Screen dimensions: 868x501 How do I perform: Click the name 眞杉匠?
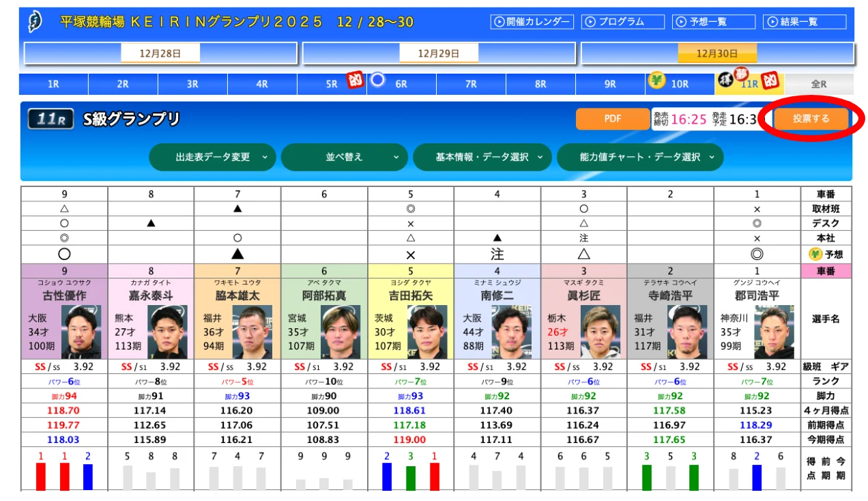click(x=584, y=296)
